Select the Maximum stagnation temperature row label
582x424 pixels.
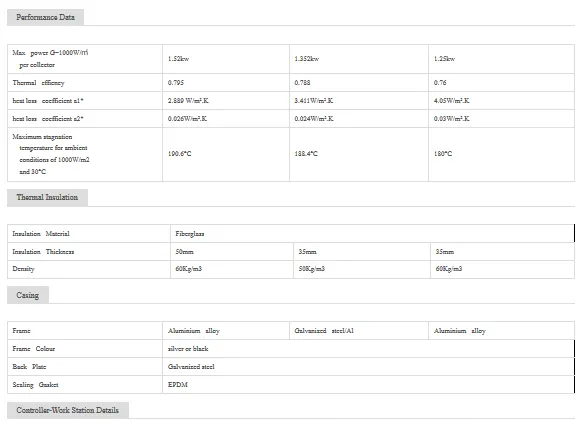[x=51, y=154]
